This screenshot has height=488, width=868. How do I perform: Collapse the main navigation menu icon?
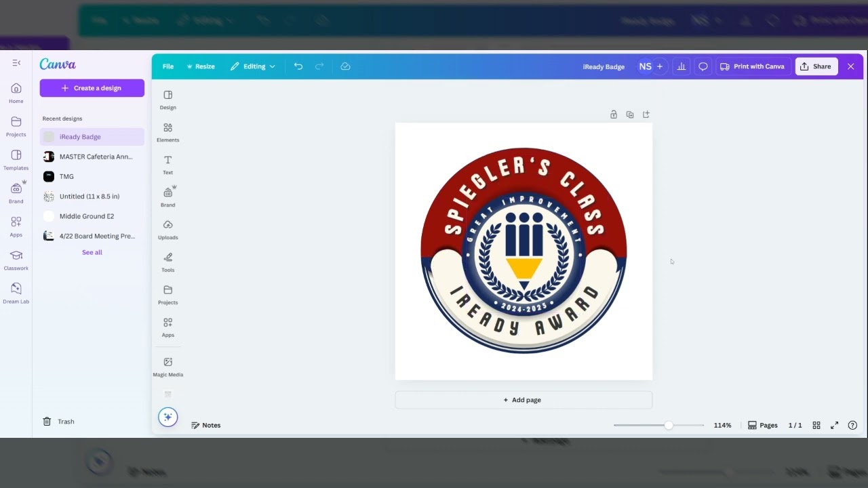click(16, 63)
